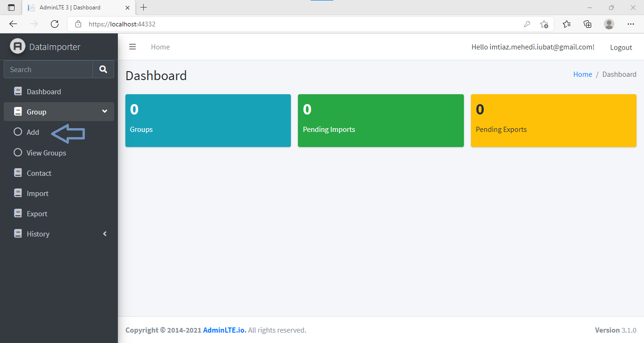Screen dimensions: 644x343
Task: Click the Import sidebar icon
Action: point(17,193)
